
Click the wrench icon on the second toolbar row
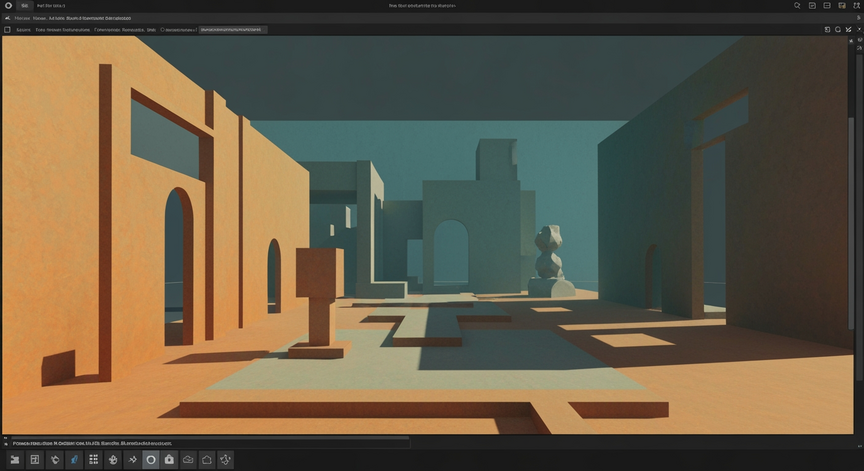[x=7, y=18]
